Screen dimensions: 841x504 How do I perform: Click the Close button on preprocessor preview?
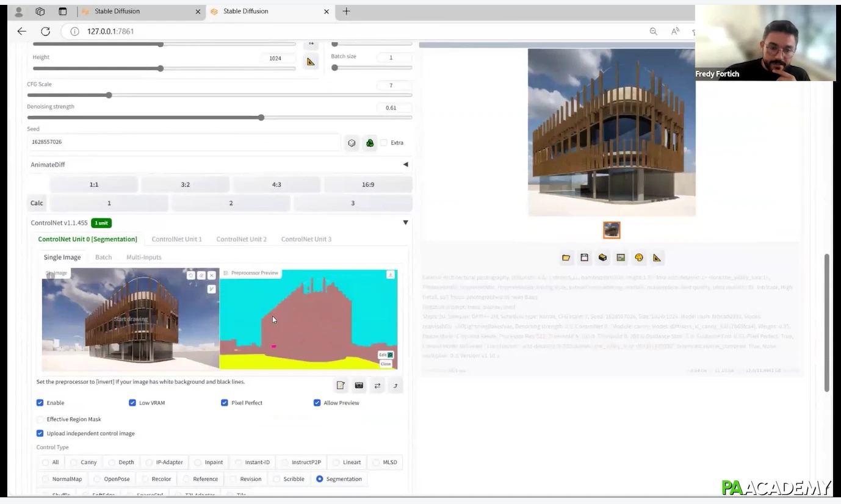(x=386, y=364)
